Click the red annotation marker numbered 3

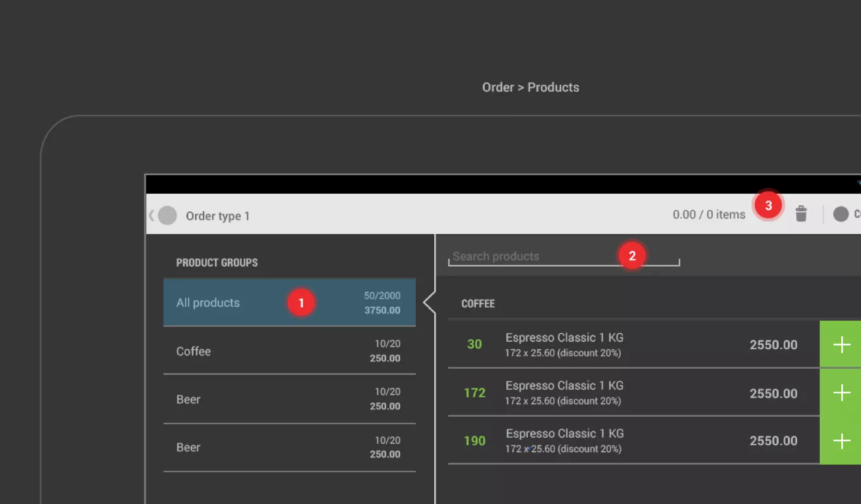tap(768, 206)
